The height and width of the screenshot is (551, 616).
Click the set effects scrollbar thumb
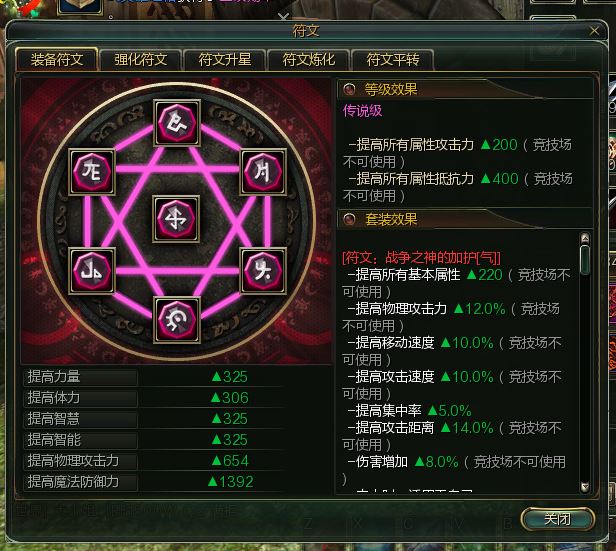click(x=585, y=259)
